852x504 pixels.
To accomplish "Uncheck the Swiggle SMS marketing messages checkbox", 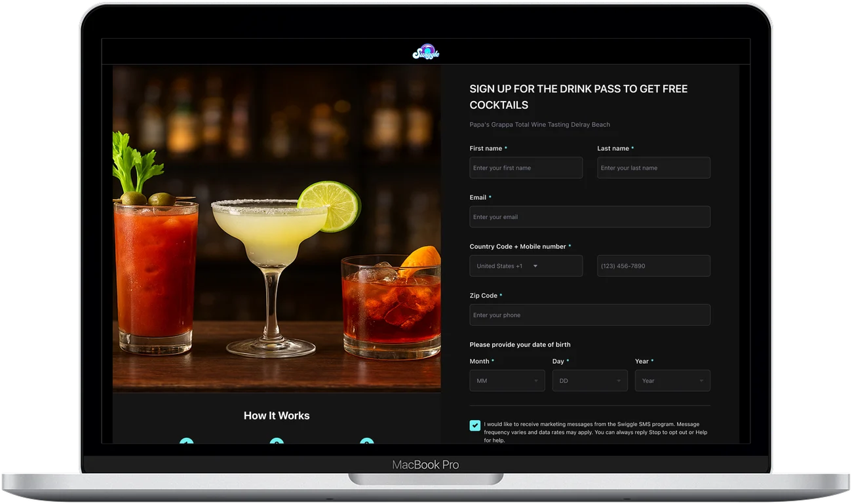I will tap(475, 425).
